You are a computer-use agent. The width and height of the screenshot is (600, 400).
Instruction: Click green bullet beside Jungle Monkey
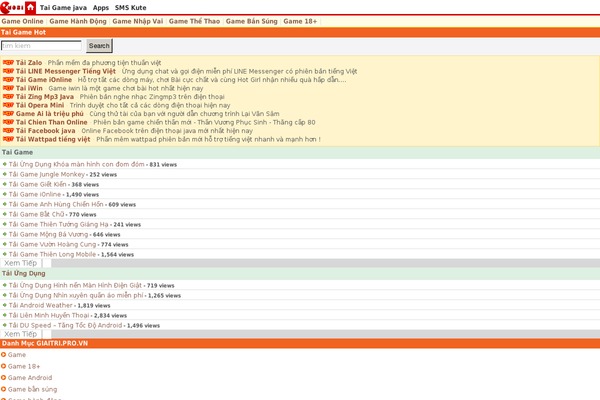5,174
